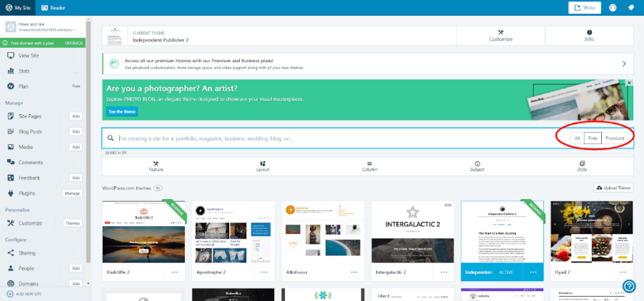This screenshot has width=644, height=301.
Task: Open AltoFocus more options menu
Action: tap(354, 272)
